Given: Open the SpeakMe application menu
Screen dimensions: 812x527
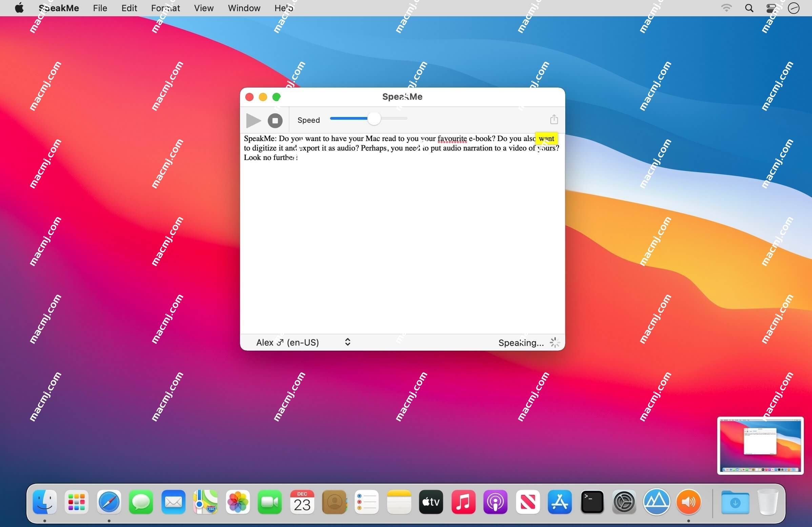Looking at the screenshot, I should tap(59, 8).
